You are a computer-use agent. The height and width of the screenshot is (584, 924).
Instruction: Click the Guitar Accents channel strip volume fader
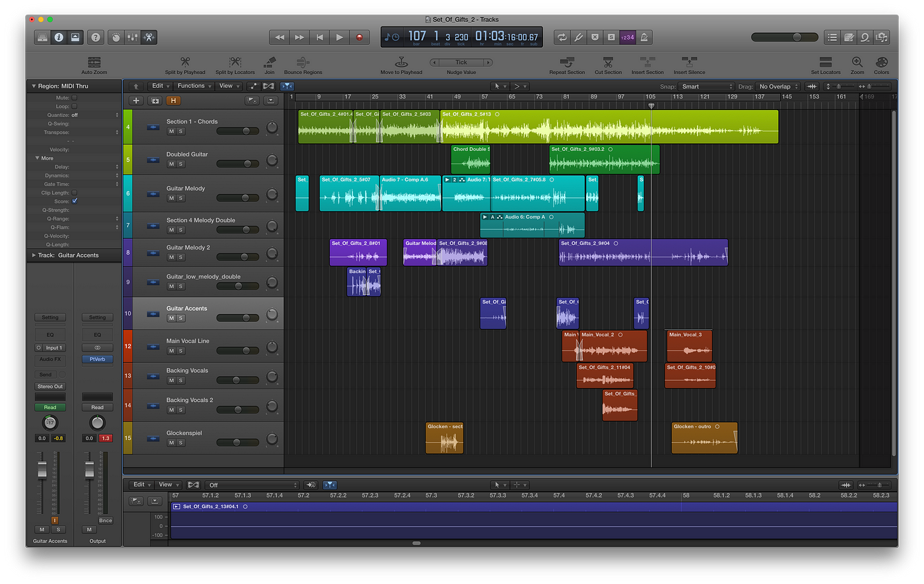coord(42,469)
